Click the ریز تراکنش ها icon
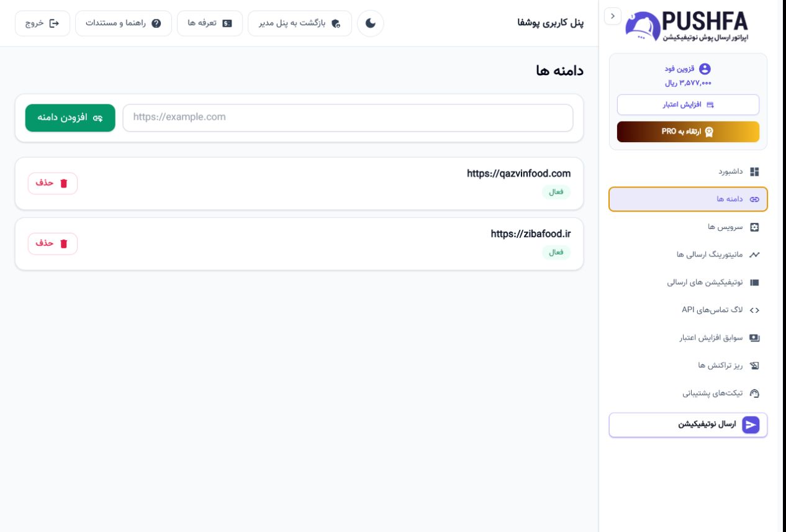The image size is (786, 532). tap(755, 366)
